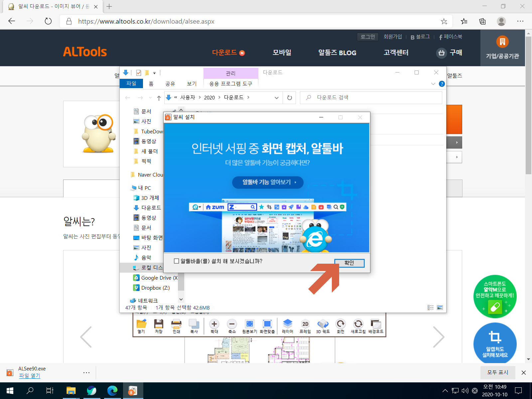This screenshot has width=532, height=399.
Task: Open quick access toolbar customize dropdown
Action: tap(154, 73)
